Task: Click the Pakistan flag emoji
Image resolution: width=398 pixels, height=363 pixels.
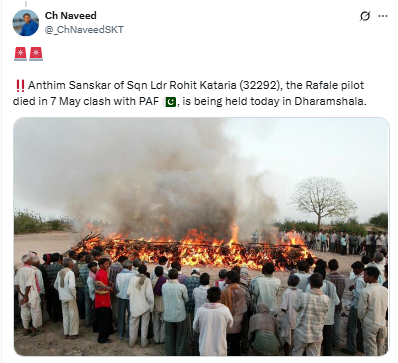Action: coord(170,101)
